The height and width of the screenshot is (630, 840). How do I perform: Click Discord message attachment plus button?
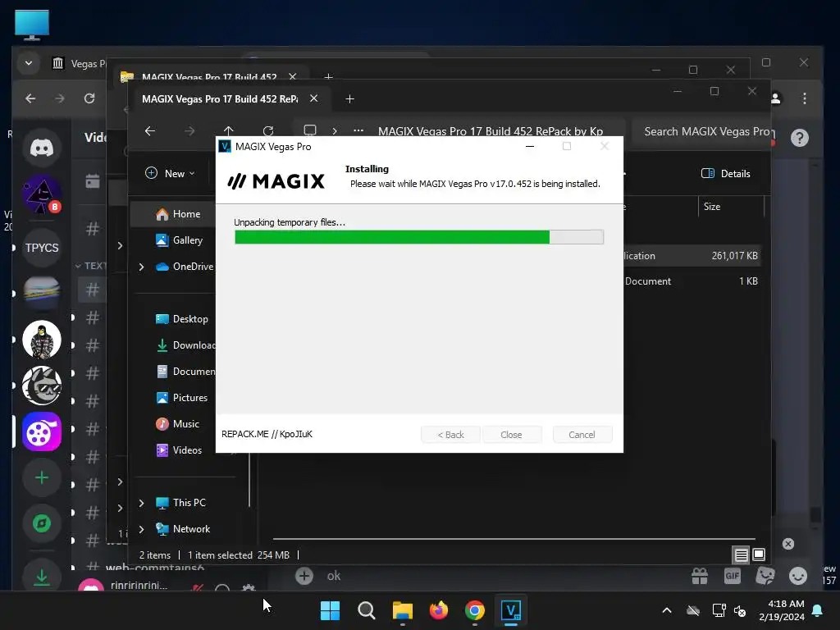click(x=304, y=576)
